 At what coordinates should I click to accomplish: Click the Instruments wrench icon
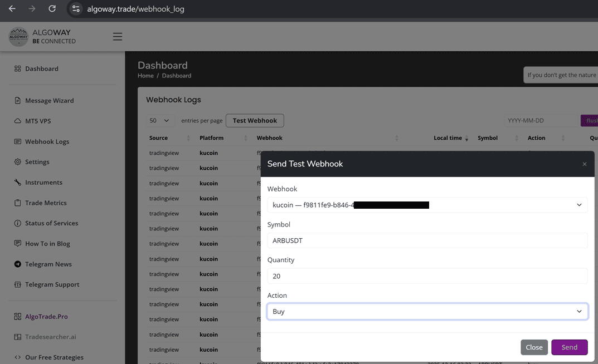[17, 183]
